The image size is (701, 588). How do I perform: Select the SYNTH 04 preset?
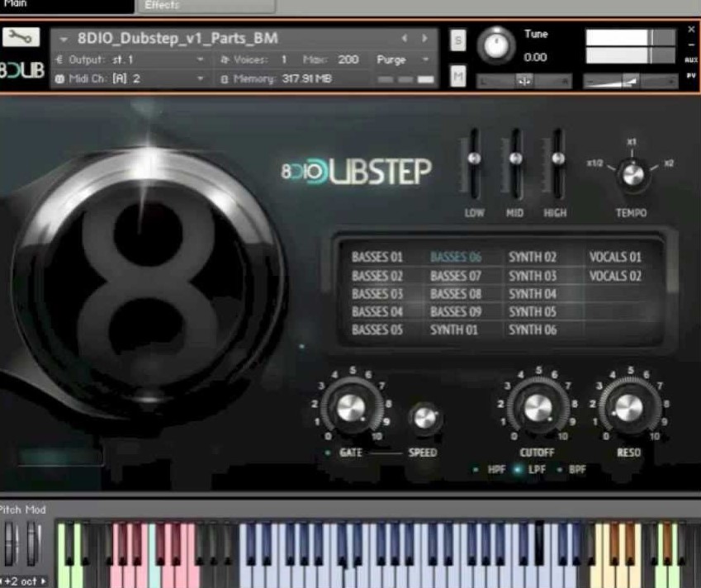[x=533, y=294]
